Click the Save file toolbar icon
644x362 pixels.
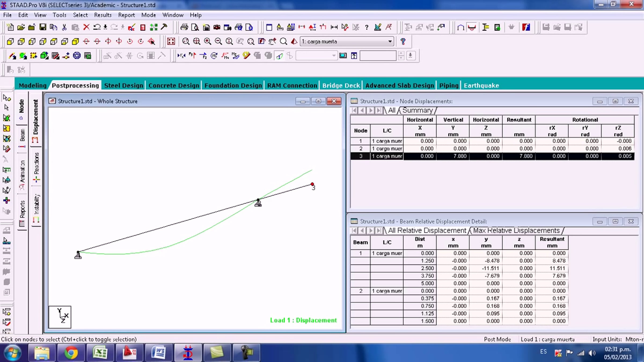coord(43,27)
